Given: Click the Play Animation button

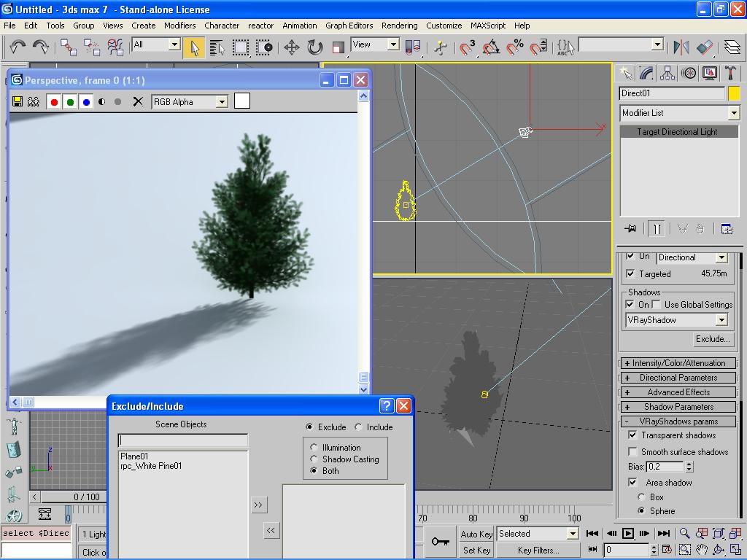Looking at the screenshot, I should tap(628, 534).
